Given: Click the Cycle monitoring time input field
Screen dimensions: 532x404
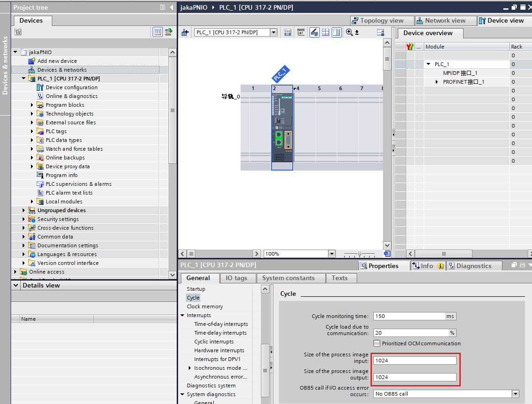Looking at the screenshot, I should [x=409, y=316].
